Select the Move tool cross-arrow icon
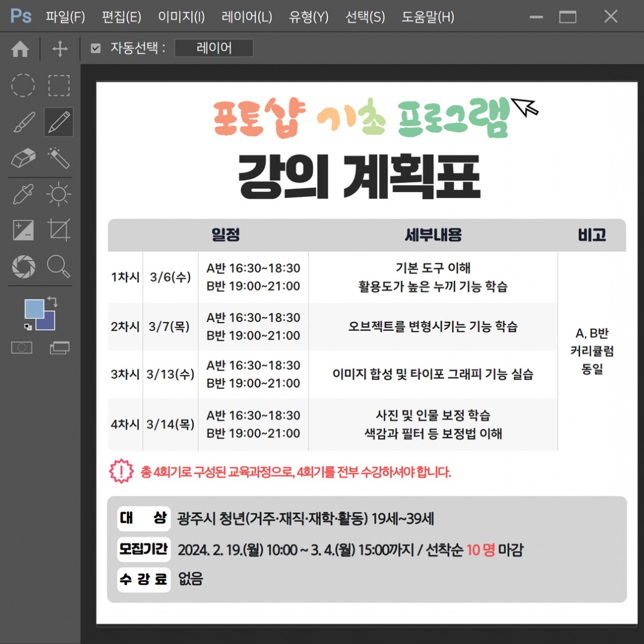This screenshot has width=644, height=644. pos(60,49)
